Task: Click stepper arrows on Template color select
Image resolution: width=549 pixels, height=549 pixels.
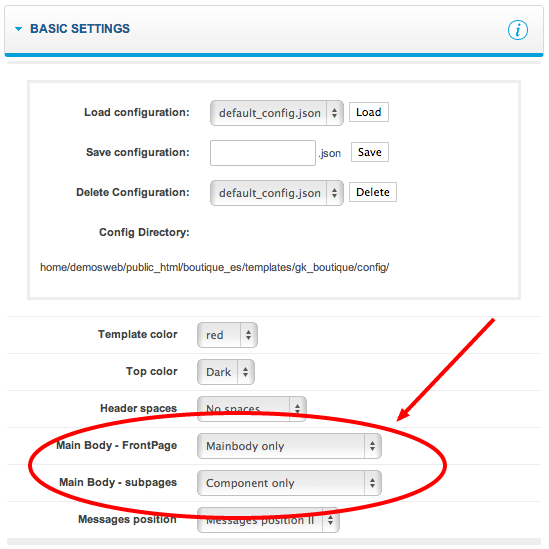Action: click(249, 335)
